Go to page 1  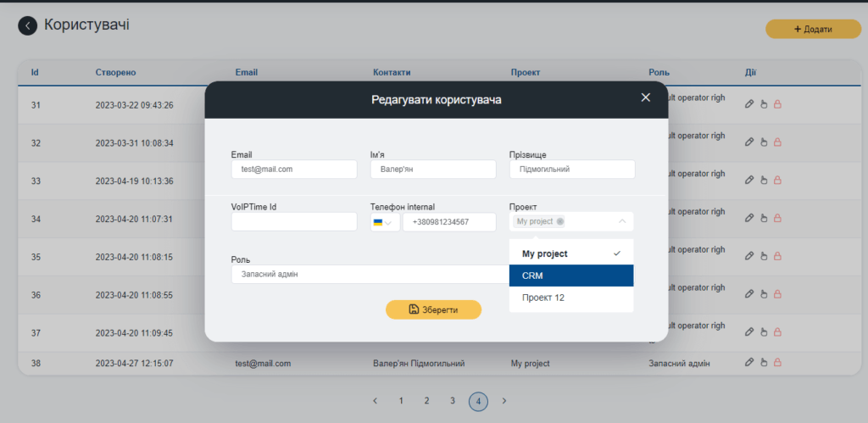(x=401, y=401)
